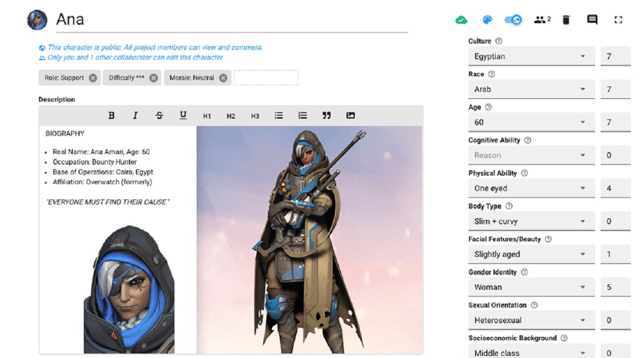Screen dimensions: 644x358
Task: Toggle the character's public visibility switch
Action: click(511, 19)
